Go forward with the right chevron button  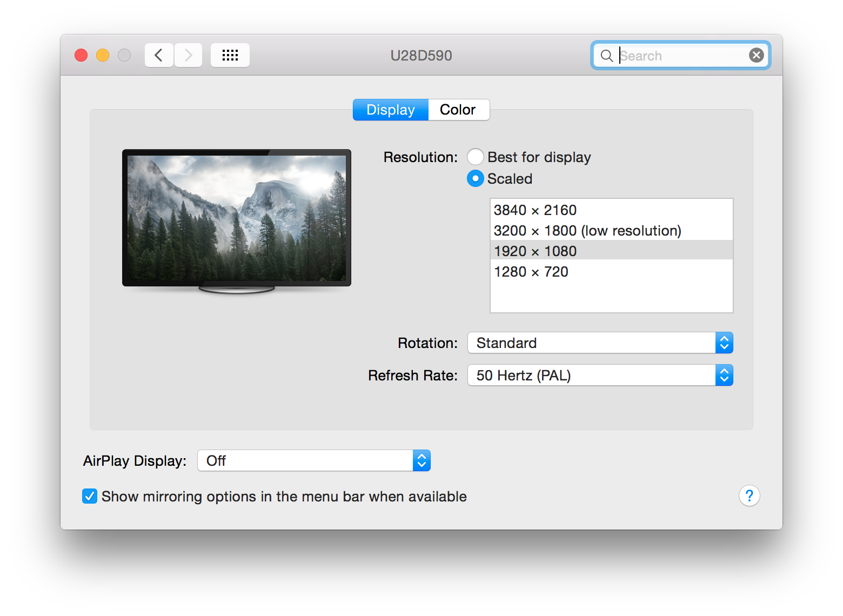tap(188, 55)
